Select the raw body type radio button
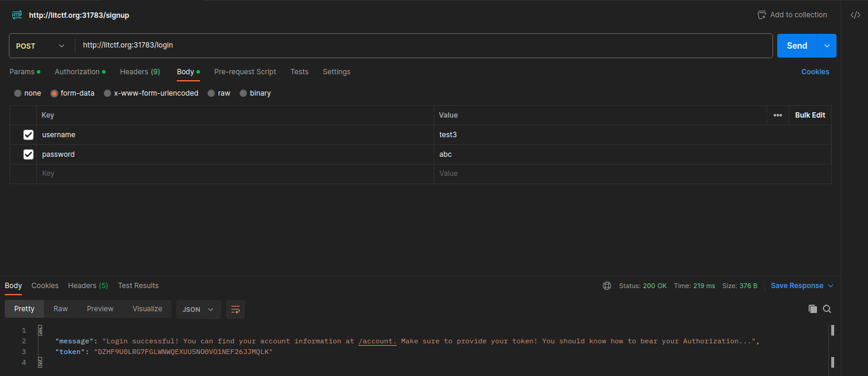The image size is (868, 376). point(211,93)
